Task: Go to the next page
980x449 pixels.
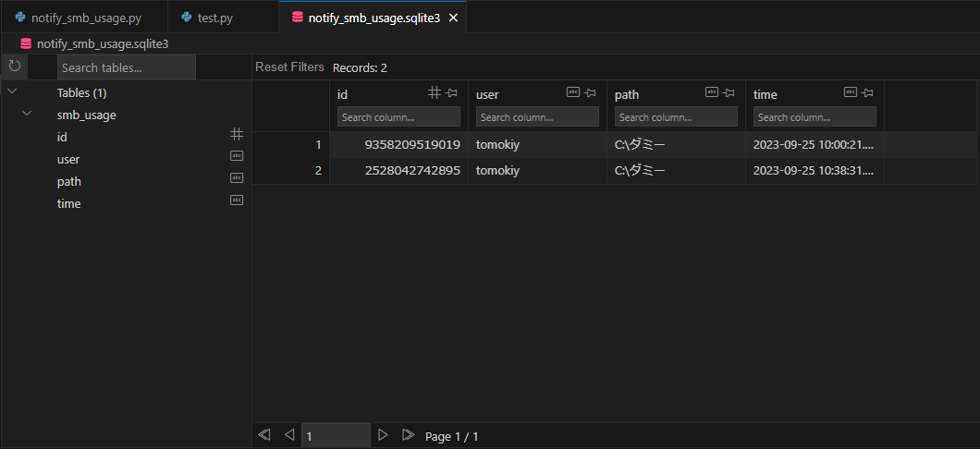Action: [383, 435]
